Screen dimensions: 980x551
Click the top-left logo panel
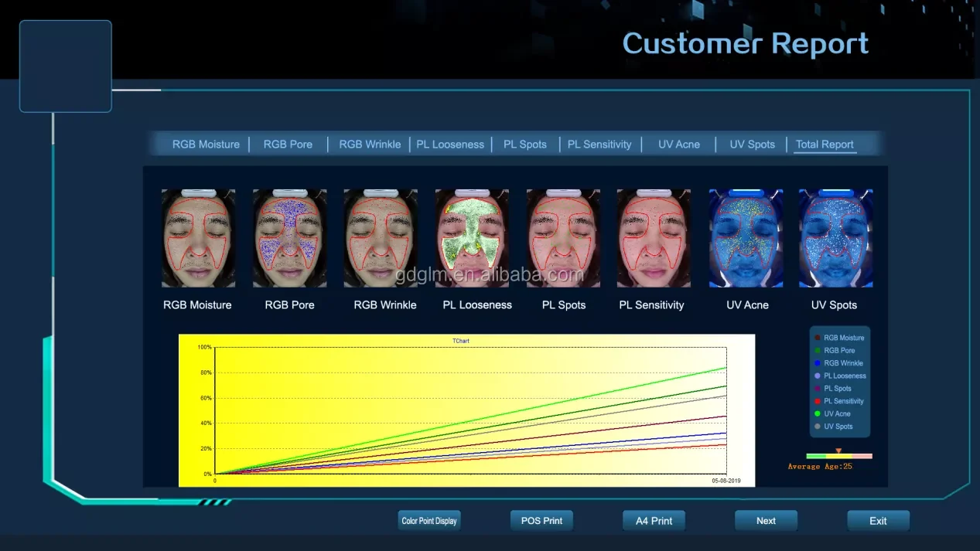point(65,66)
